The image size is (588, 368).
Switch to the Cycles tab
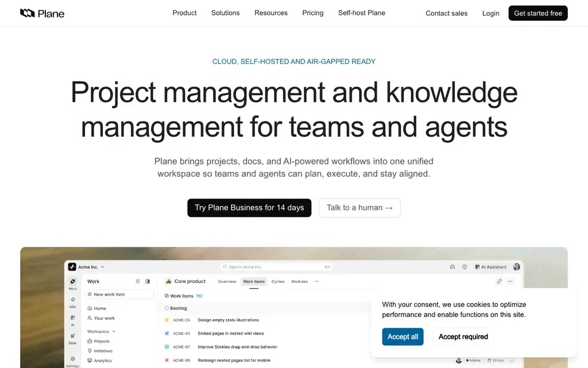click(278, 281)
